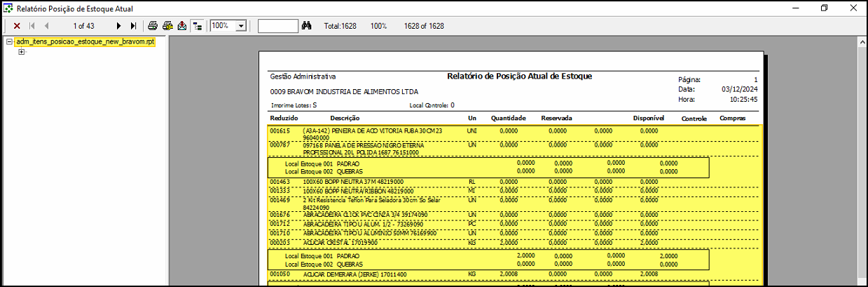Click 'ACUCAR DEMERARA (JERKE) 17011400' row
The width and height of the screenshot is (868, 287).
tap(354, 274)
